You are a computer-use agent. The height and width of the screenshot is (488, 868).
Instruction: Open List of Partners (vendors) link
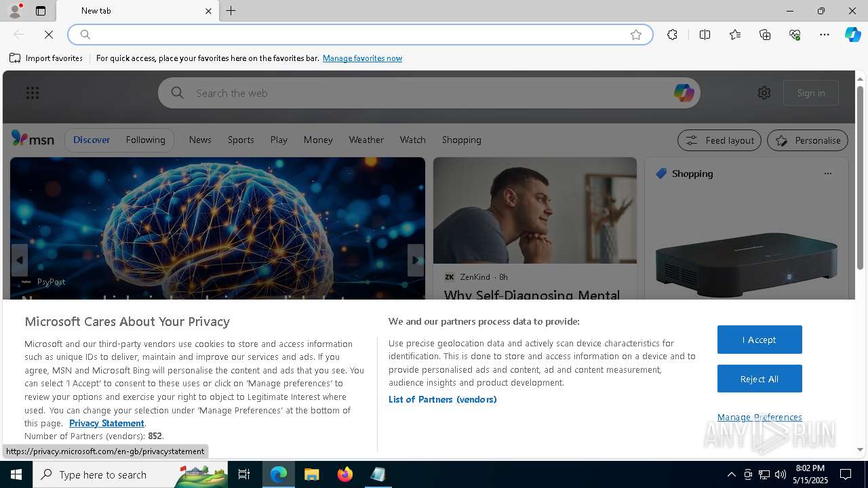(443, 399)
